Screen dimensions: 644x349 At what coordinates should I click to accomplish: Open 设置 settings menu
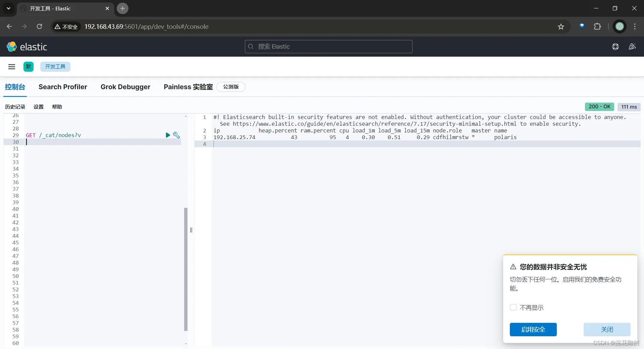[x=39, y=107]
